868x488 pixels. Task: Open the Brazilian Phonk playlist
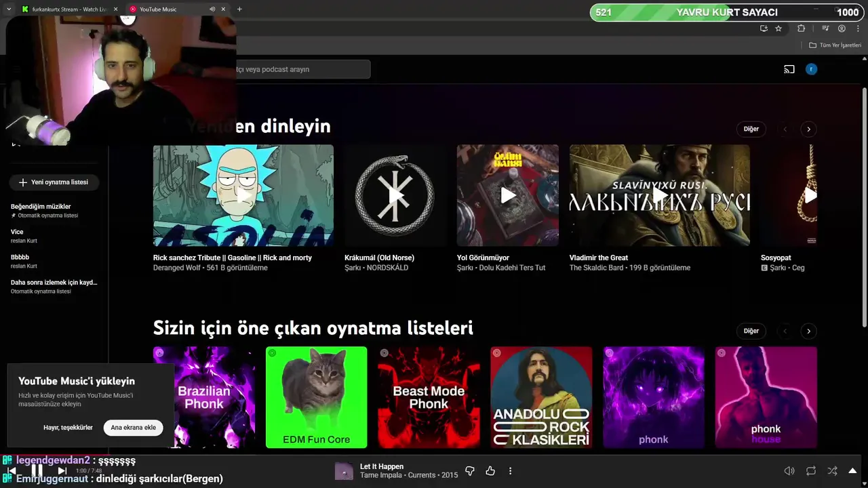pyautogui.click(x=204, y=397)
